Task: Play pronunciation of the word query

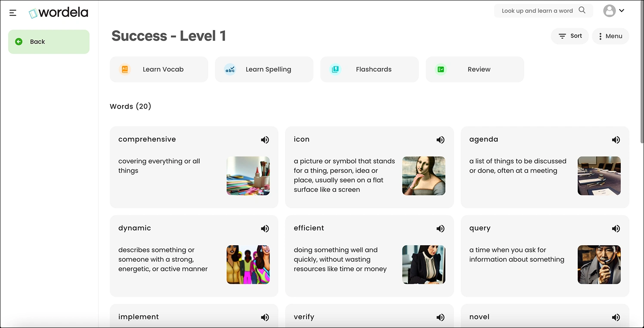Action: click(x=616, y=228)
